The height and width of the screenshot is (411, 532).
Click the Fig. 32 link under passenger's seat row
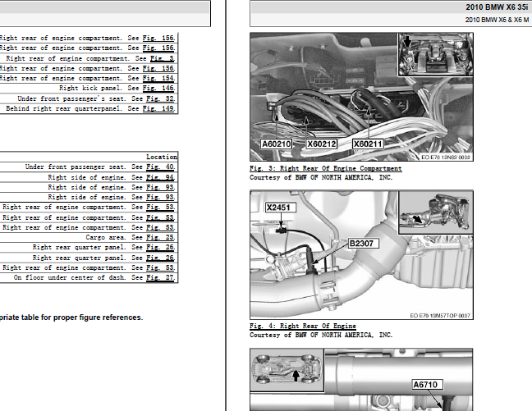tap(160, 98)
